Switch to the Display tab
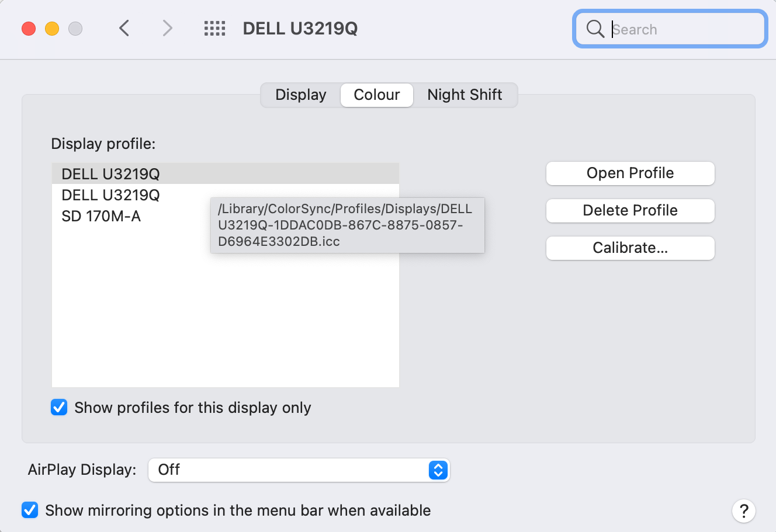The width and height of the screenshot is (776, 532). 301,95
